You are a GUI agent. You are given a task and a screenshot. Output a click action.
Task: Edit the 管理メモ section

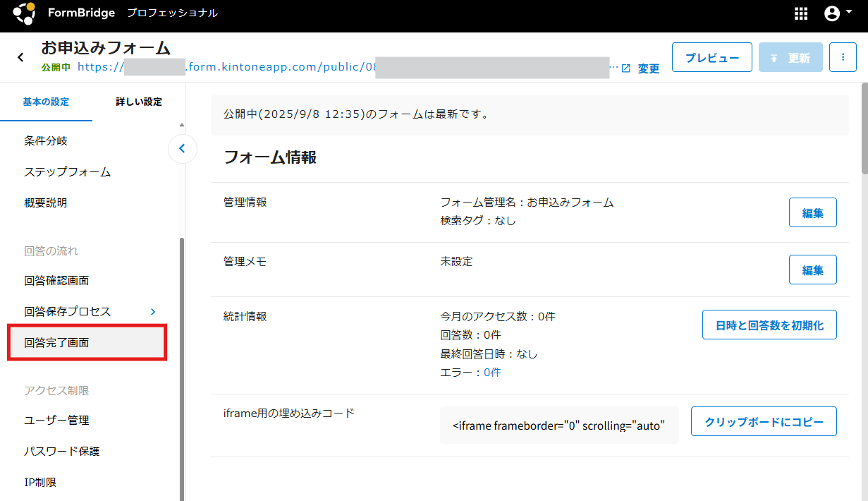(x=812, y=270)
